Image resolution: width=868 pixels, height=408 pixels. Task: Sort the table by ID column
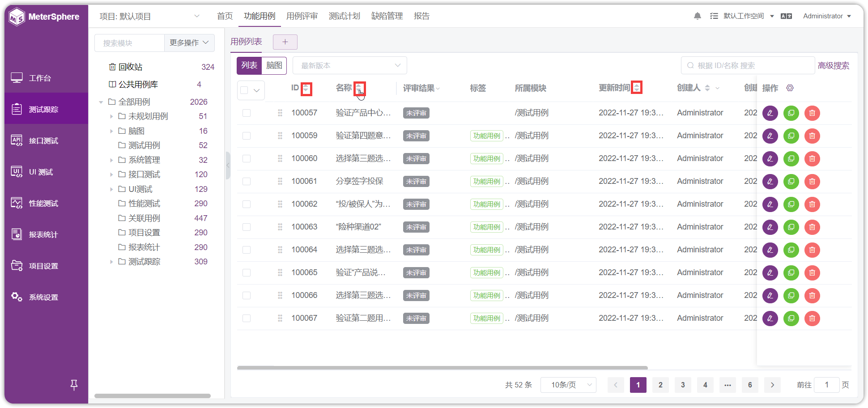[306, 88]
